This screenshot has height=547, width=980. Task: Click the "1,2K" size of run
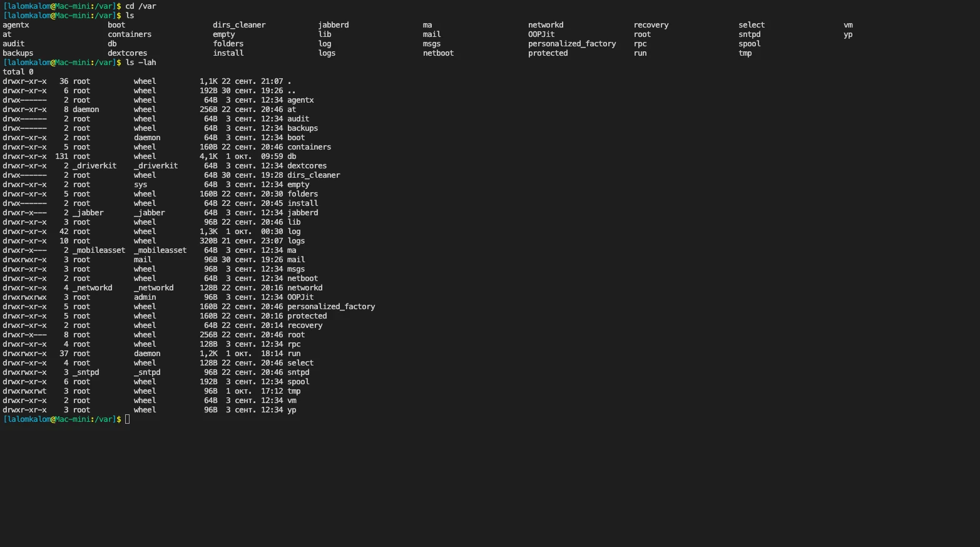click(x=209, y=354)
